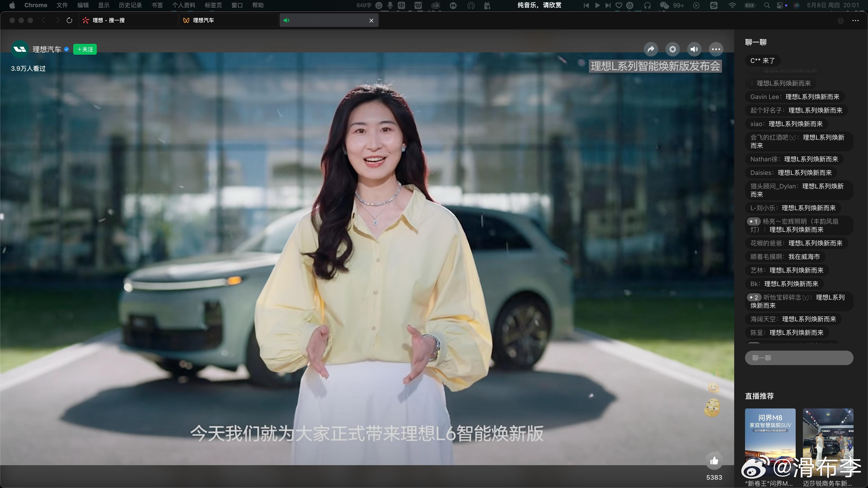Open WPS icon in menu bar

coord(418,5)
